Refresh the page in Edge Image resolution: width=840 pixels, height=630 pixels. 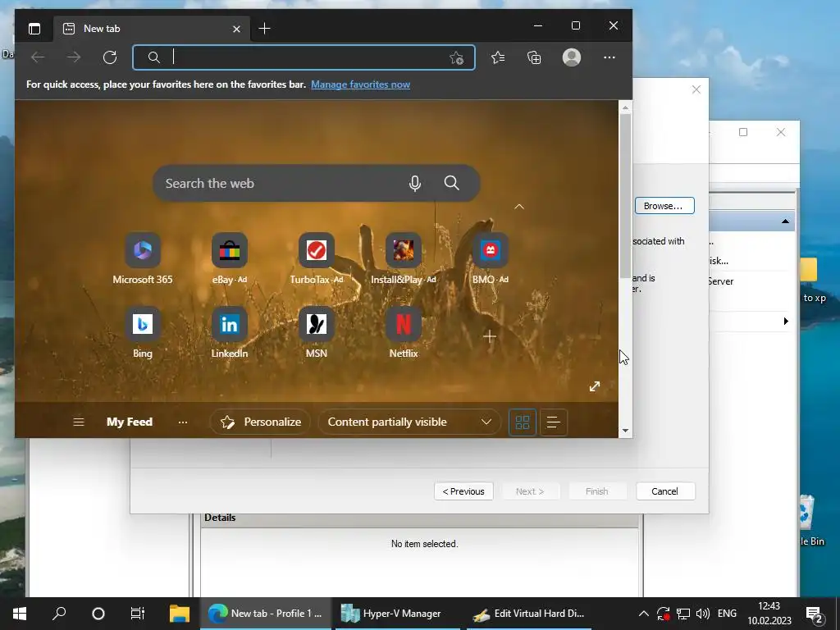point(110,57)
